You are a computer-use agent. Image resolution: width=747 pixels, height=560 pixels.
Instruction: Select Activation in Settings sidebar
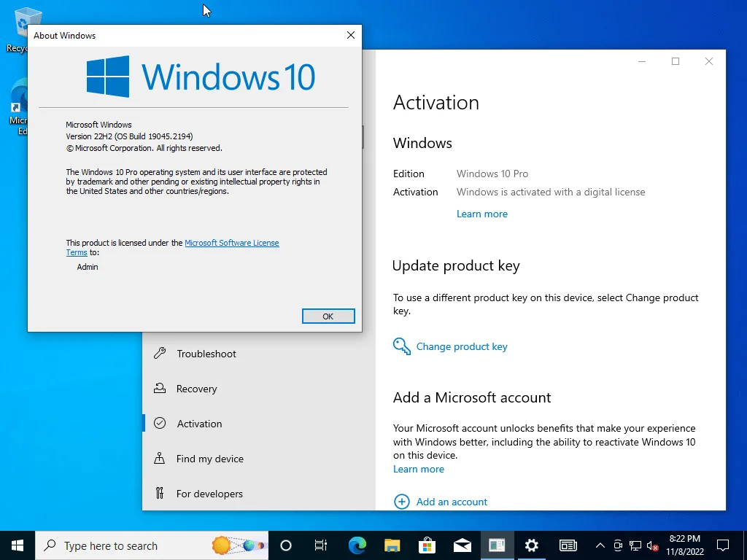pos(259,424)
